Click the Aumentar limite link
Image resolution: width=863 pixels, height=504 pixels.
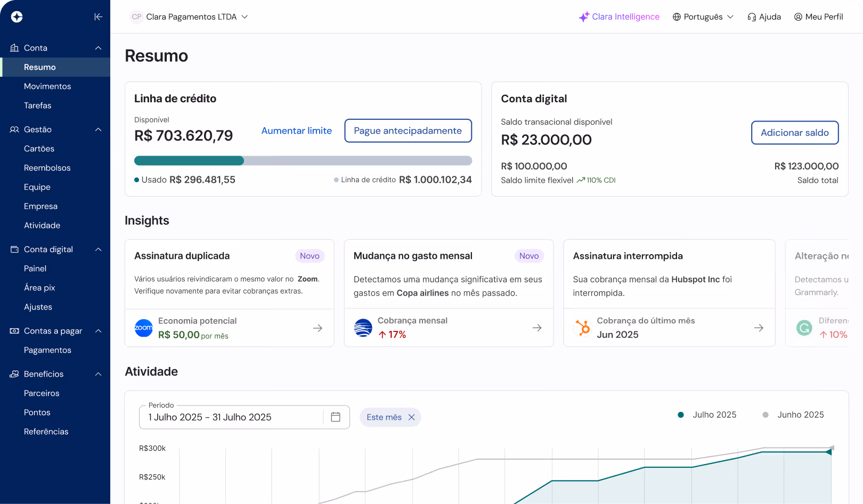click(x=297, y=131)
